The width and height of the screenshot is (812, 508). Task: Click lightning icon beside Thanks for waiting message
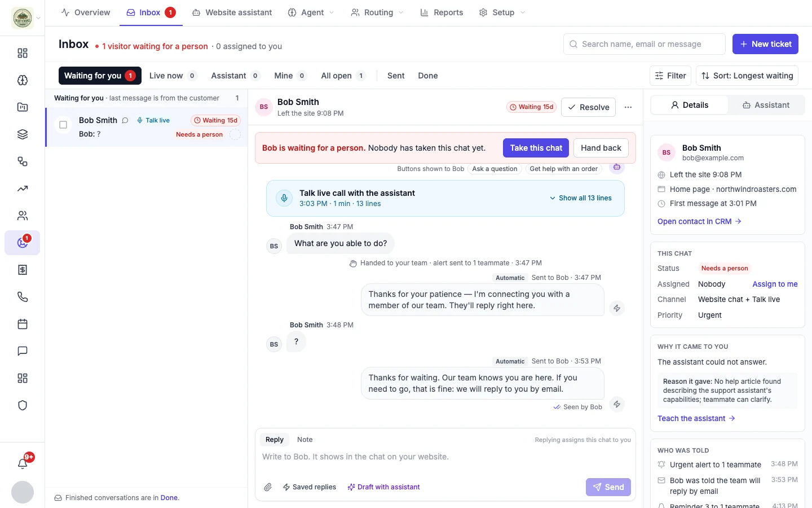pos(617,404)
